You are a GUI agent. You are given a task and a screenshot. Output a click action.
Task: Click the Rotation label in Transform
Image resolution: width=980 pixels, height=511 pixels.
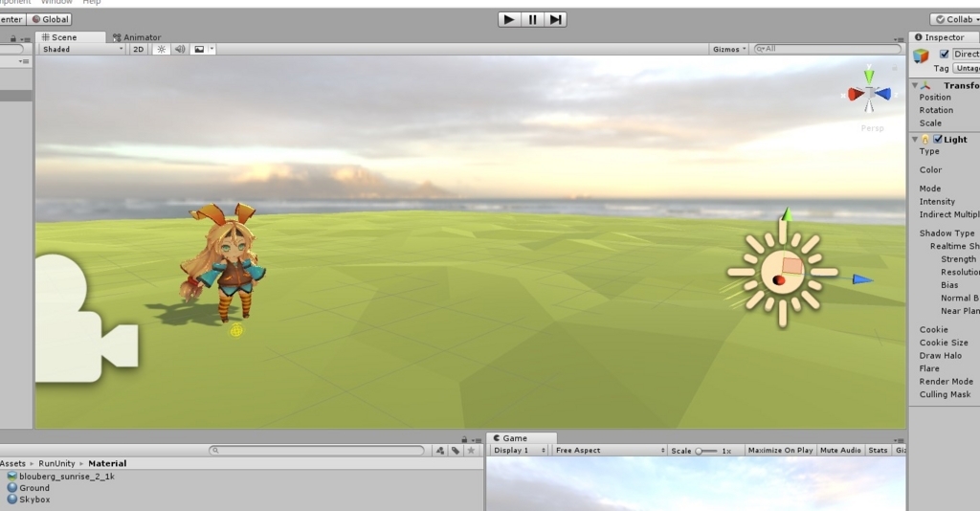coord(936,110)
